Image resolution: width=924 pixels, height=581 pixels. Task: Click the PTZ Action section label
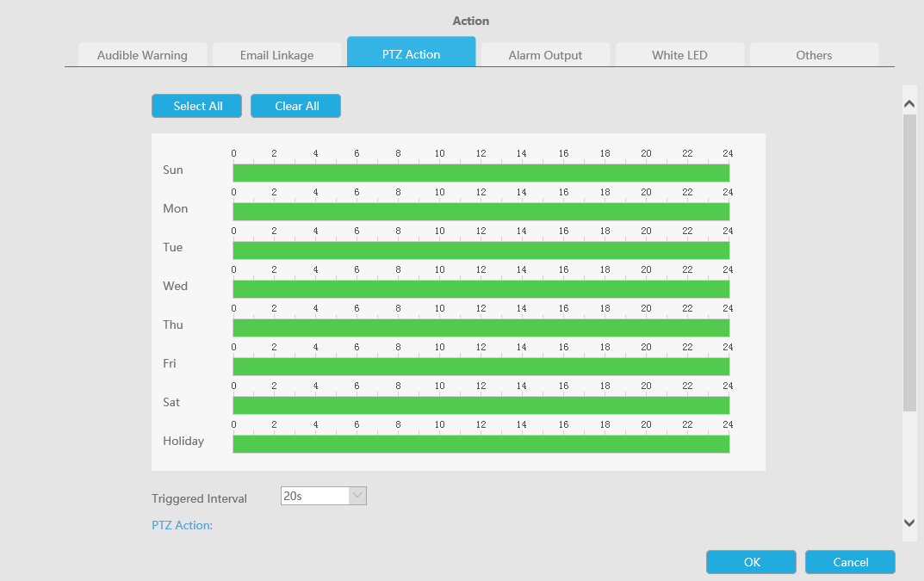tap(182, 525)
